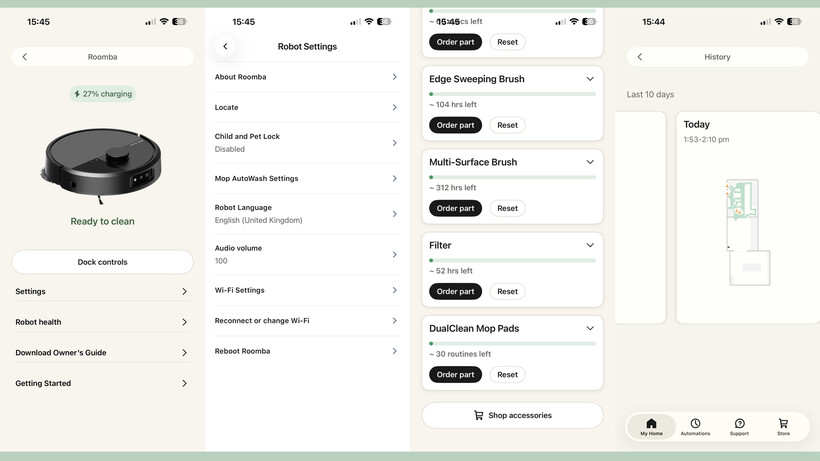Image resolution: width=820 pixels, height=461 pixels.
Task: Tap the '~ 30 routines left' text
Action: pyautogui.click(x=460, y=354)
